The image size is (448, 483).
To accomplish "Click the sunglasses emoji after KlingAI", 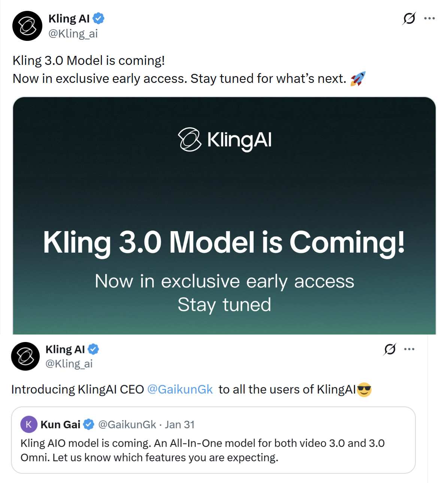I will (364, 390).
